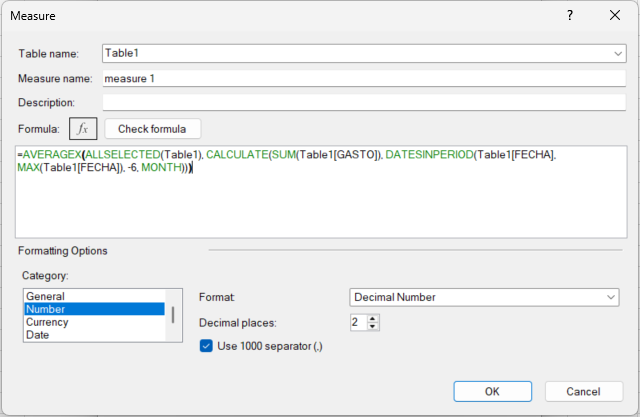
Task: Increase decimal places with up arrow
Action: click(374, 318)
